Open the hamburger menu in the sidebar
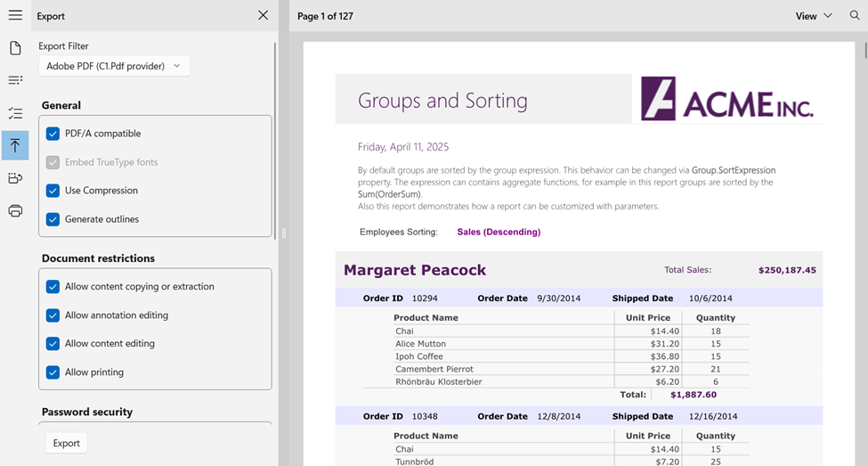 tap(15, 15)
